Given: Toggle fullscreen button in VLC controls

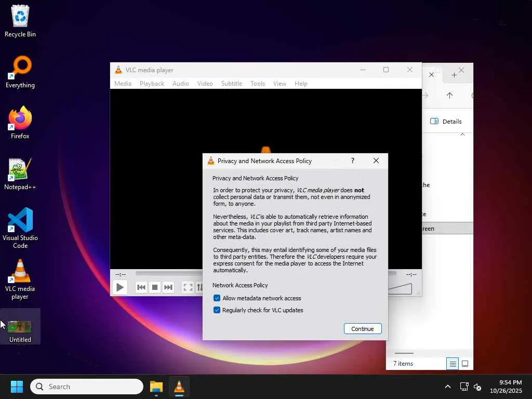Looking at the screenshot, I should tap(188, 287).
